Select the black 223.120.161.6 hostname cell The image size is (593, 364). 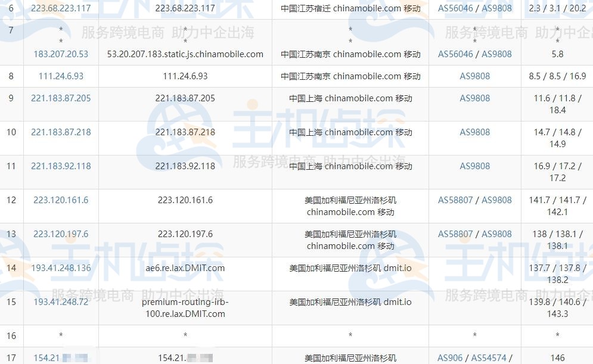pyautogui.click(x=185, y=200)
